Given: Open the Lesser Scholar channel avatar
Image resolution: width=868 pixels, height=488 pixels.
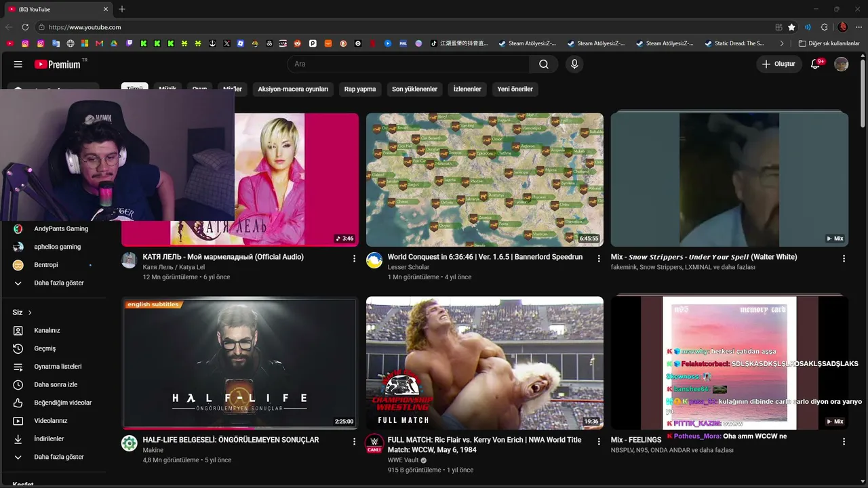Looking at the screenshot, I should [374, 261].
